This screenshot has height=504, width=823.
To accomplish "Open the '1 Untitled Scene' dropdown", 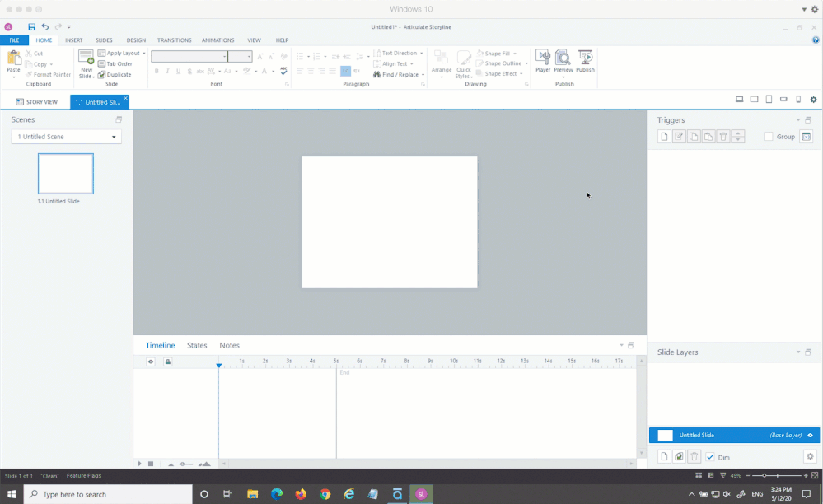I will [66, 137].
